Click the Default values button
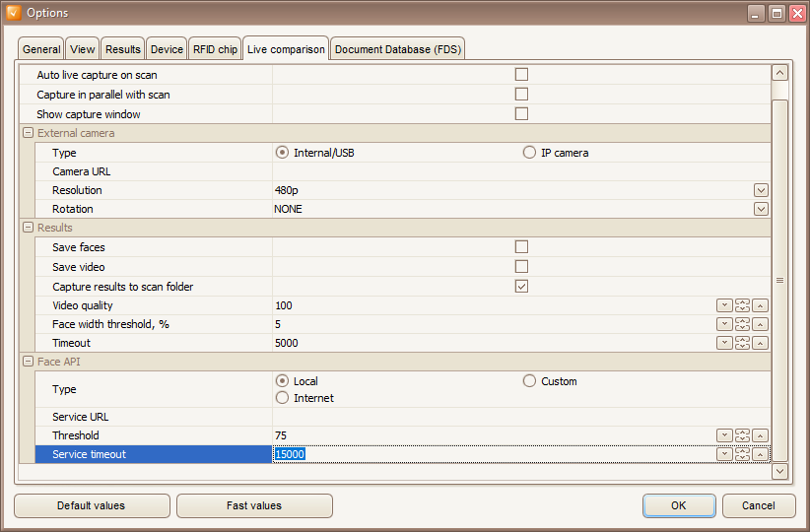The image size is (810, 532). coord(92,505)
